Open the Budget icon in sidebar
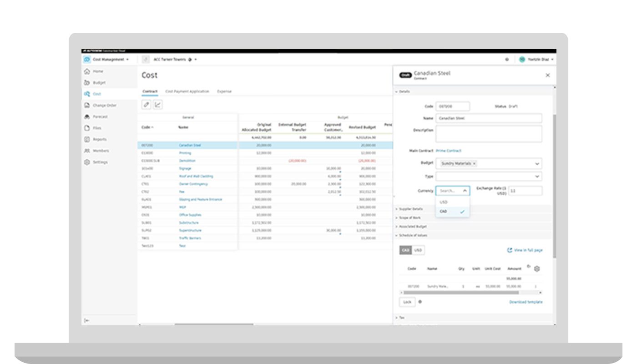This screenshot has height=364, width=637. [x=86, y=83]
